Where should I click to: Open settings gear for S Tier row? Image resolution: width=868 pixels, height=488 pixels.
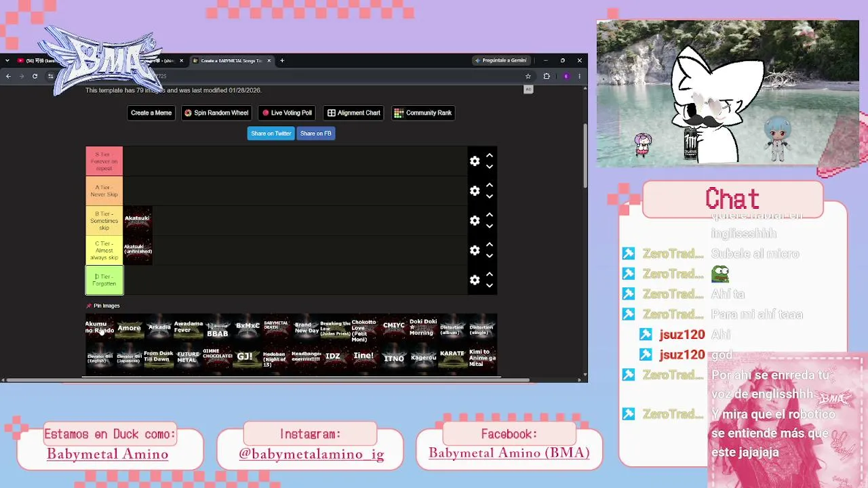[x=475, y=161]
